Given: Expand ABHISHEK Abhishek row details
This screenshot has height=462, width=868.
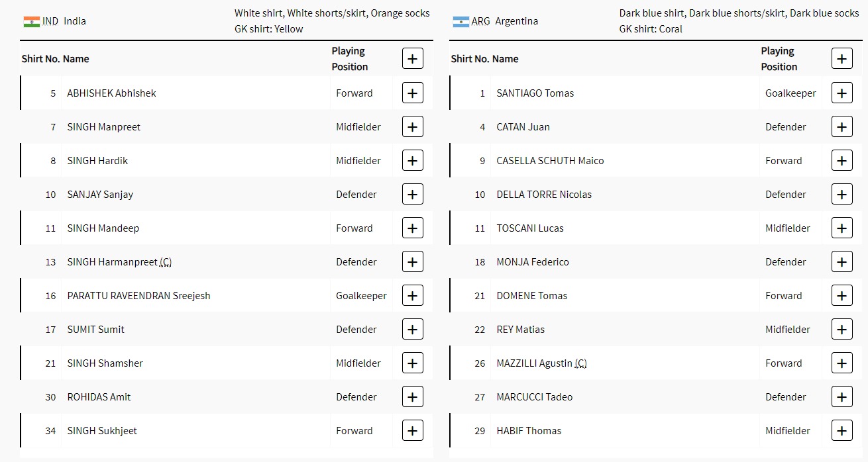Looking at the screenshot, I should pos(412,93).
